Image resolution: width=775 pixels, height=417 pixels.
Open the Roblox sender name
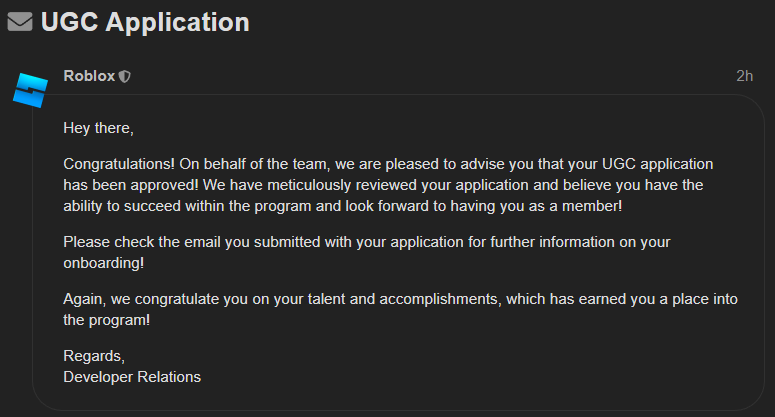click(89, 76)
